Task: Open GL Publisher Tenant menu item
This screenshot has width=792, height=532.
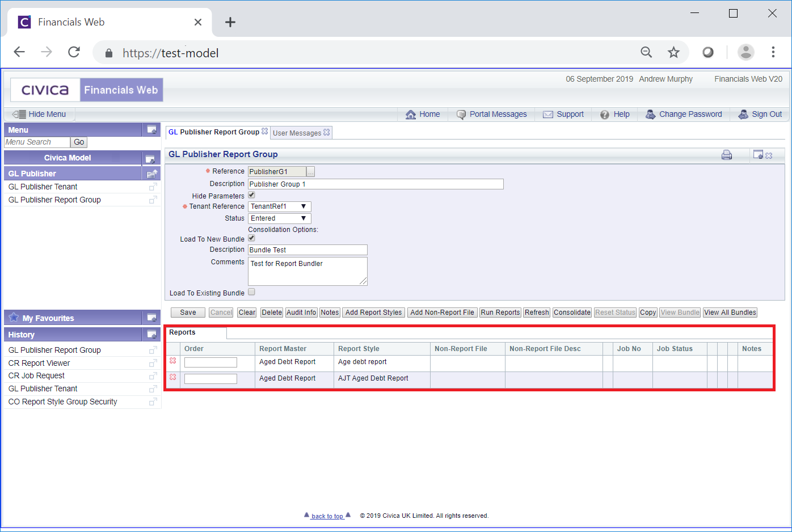Action: [x=43, y=187]
